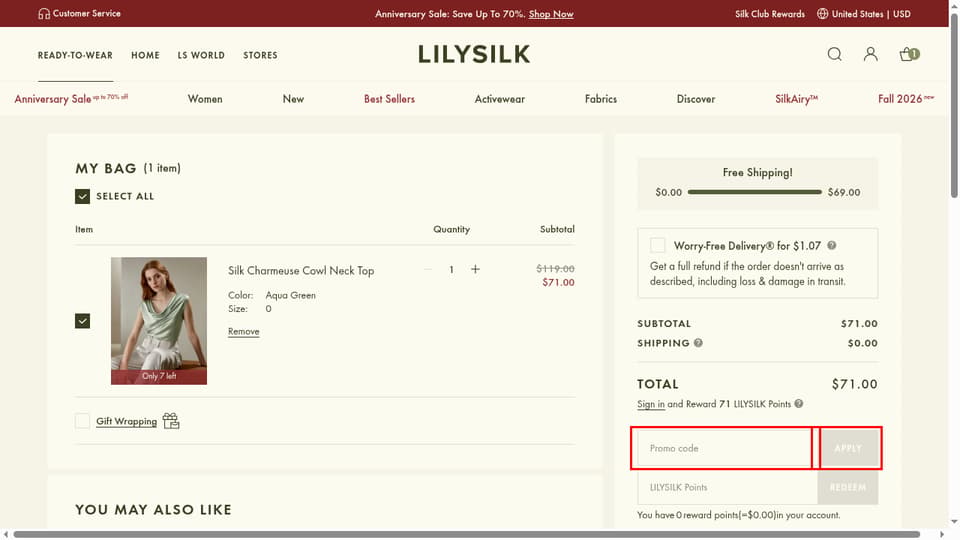Image resolution: width=960 pixels, height=540 pixels.
Task: Decrease quantity with the minus icon
Action: click(427, 269)
